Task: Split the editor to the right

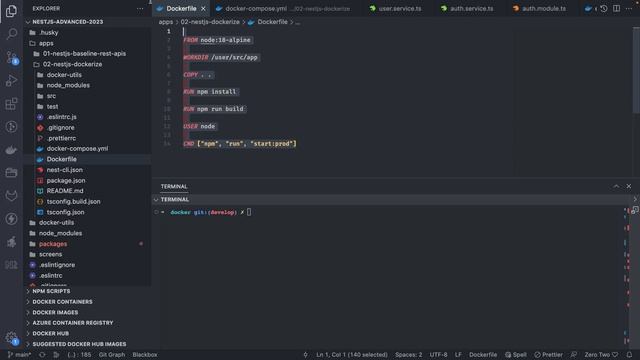Action: pos(616,9)
